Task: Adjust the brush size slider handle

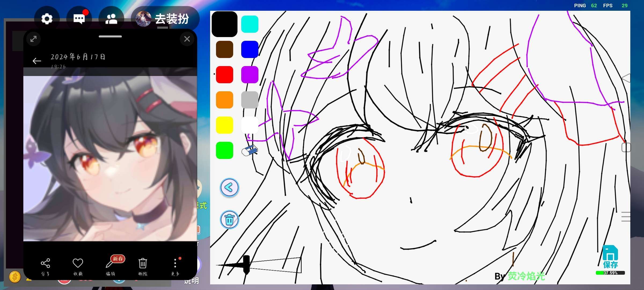Action: 246,264
